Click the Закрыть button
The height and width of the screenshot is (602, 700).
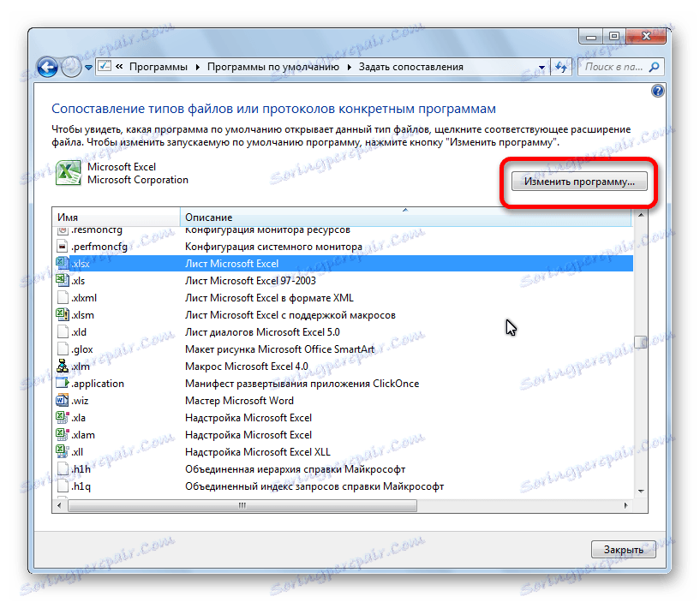click(623, 550)
